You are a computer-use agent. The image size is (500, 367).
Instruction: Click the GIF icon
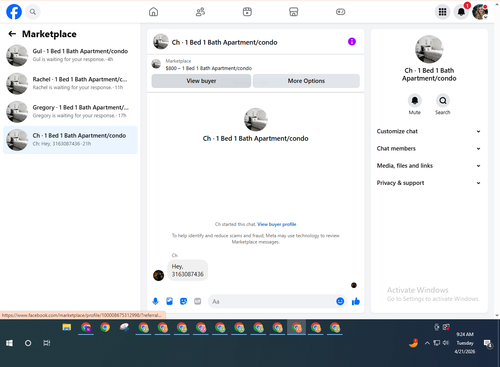198,302
